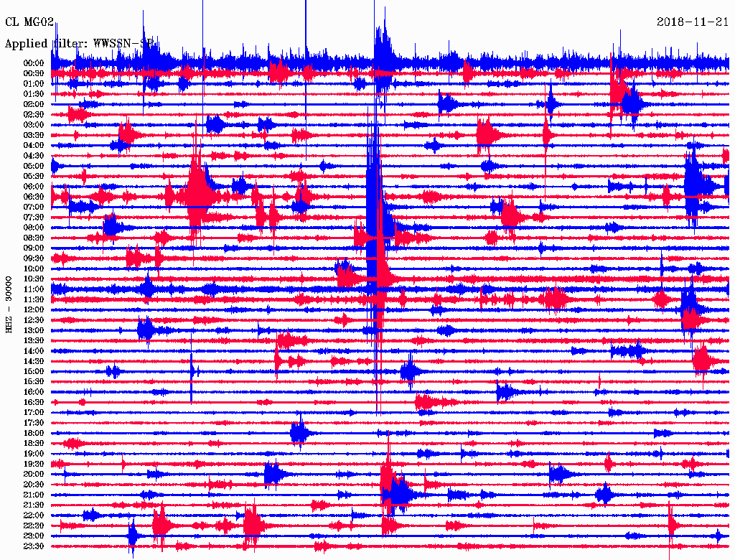Select the 19:00 time label
Viewport: 735px width, 560px height.
pos(34,454)
